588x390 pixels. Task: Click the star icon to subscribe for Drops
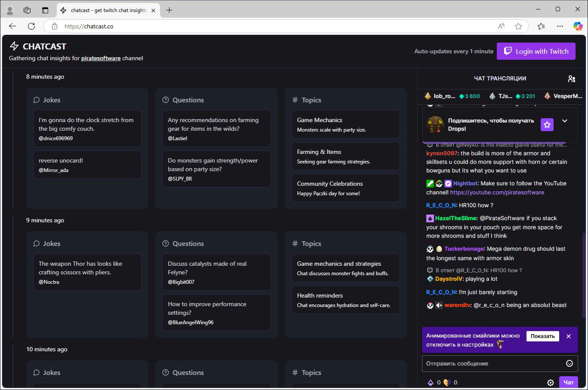(x=547, y=124)
